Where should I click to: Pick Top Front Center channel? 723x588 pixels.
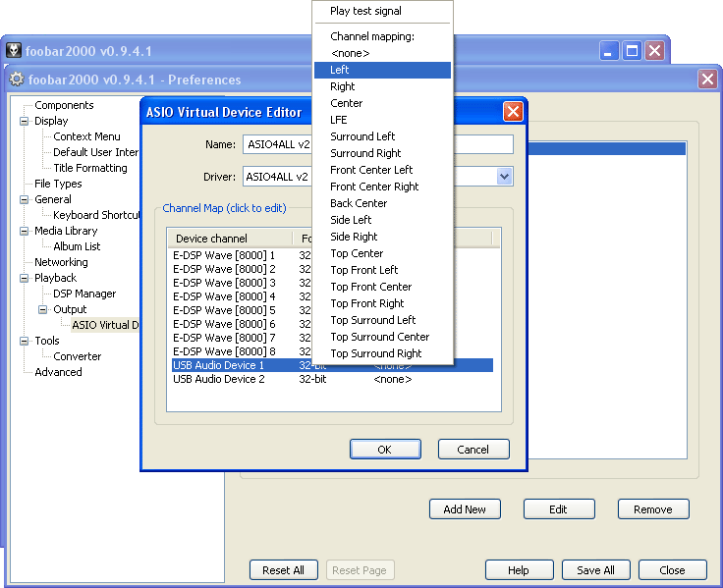point(383,287)
